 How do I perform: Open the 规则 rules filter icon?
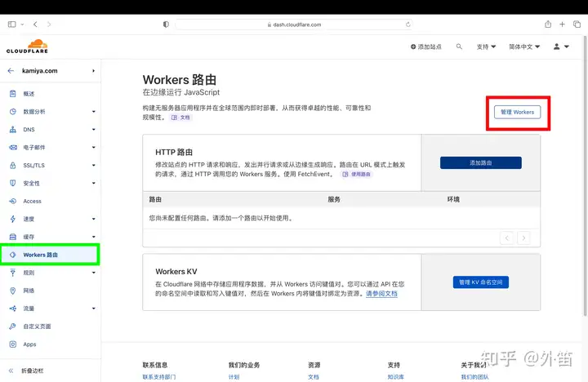[x=13, y=273]
